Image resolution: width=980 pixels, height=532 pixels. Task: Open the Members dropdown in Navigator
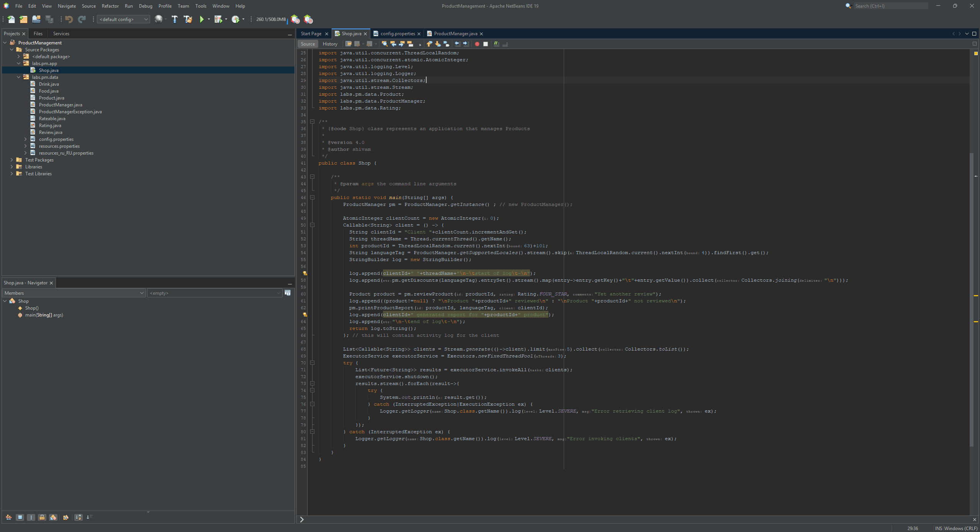tap(74, 293)
